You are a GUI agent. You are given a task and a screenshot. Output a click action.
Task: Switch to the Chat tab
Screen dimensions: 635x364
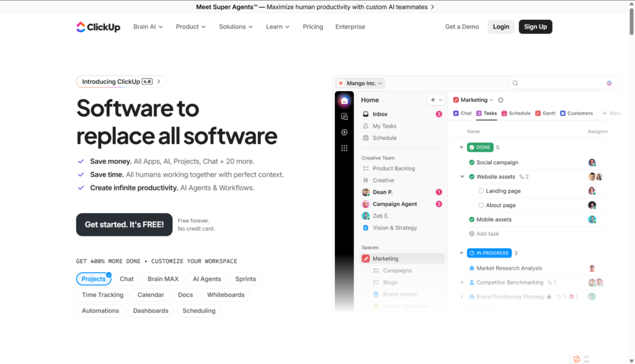(x=462, y=113)
